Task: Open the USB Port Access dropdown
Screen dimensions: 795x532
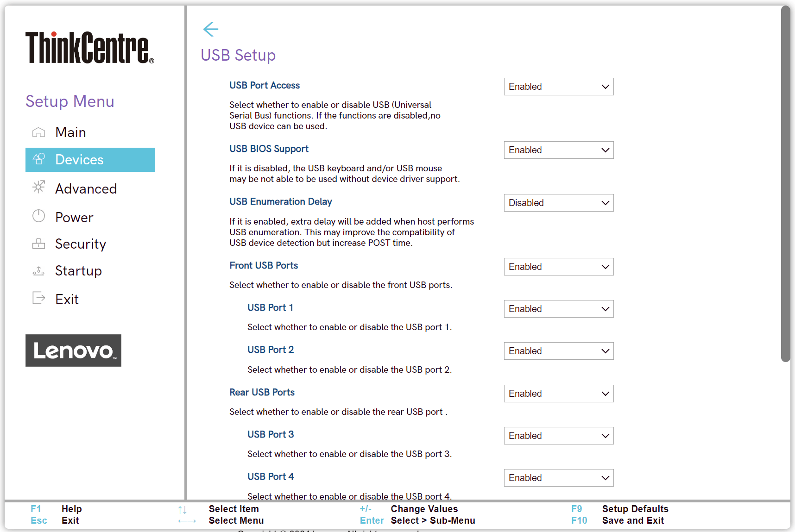Action: click(559, 87)
